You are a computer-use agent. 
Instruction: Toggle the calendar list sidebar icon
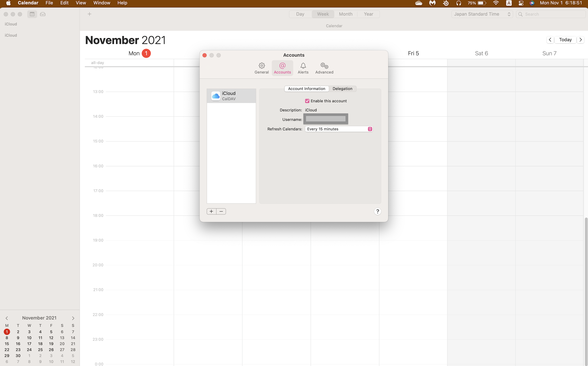(x=32, y=14)
